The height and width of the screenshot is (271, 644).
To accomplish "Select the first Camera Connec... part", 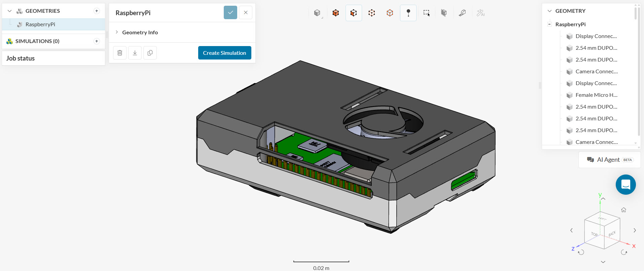I will pyautogui.click(x=596, y=72).
